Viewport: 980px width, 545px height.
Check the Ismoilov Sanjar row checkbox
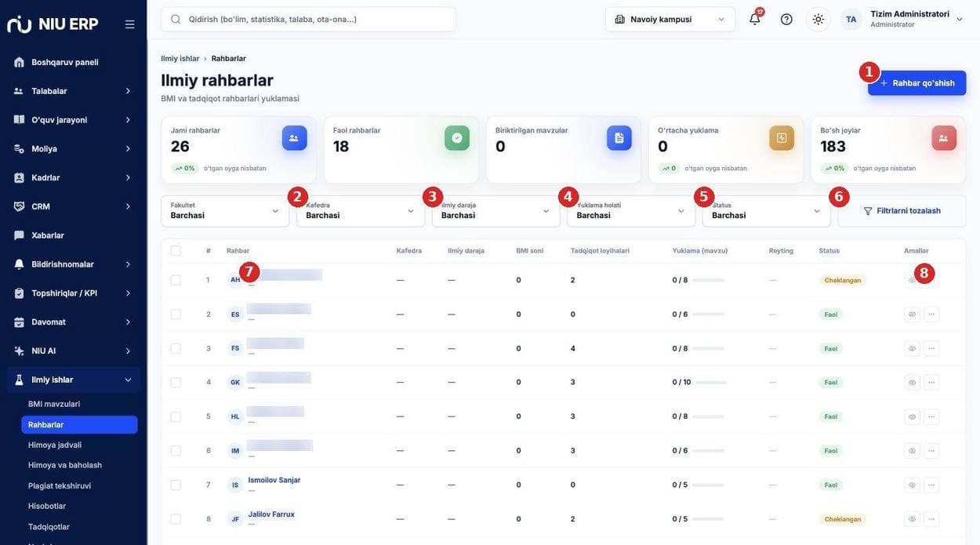tap(176, 485)
